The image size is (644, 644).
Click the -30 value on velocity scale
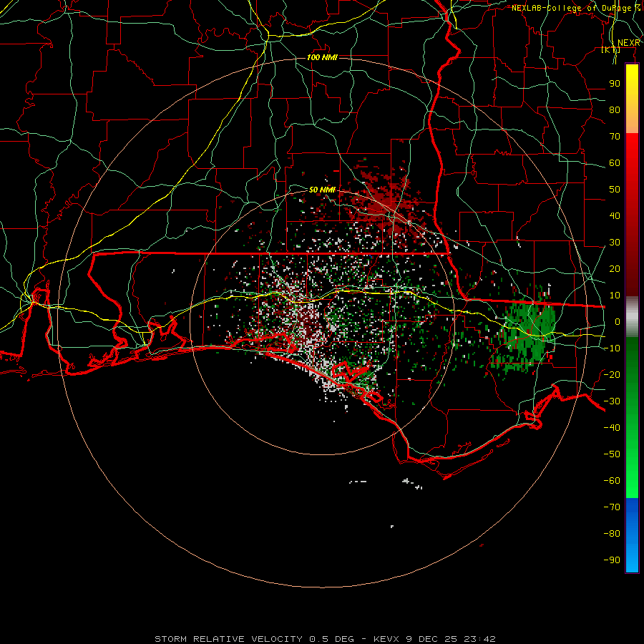pos(612,401)
